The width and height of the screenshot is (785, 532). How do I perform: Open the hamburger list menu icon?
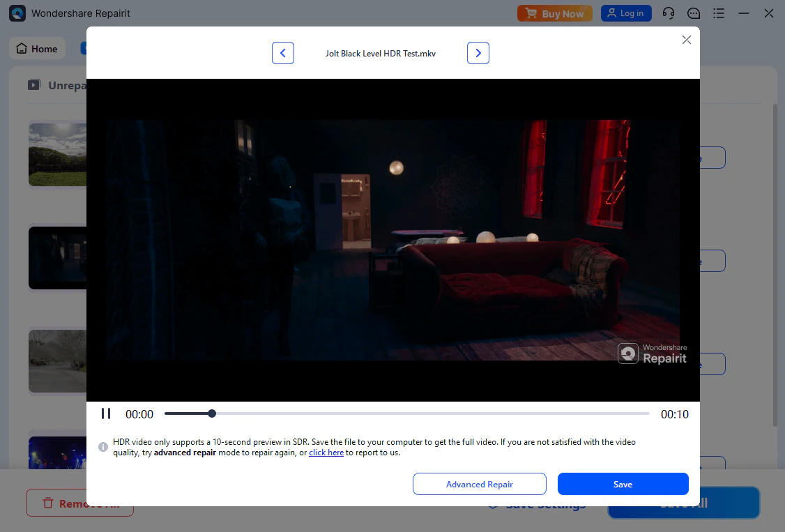click(718, 13)
